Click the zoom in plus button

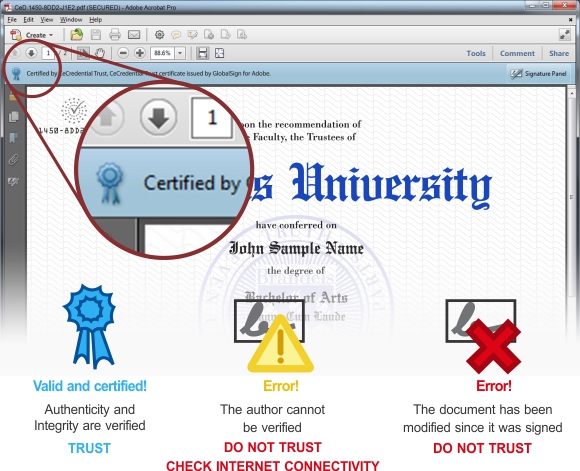pyautogui.click(x=139, y=53)
